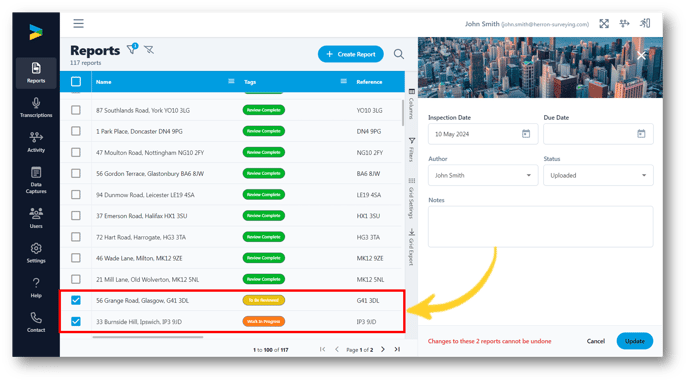Click the horizontal scrollbar under the grid
The height and width of the screenshot is (382, 688).
point(148,337)
